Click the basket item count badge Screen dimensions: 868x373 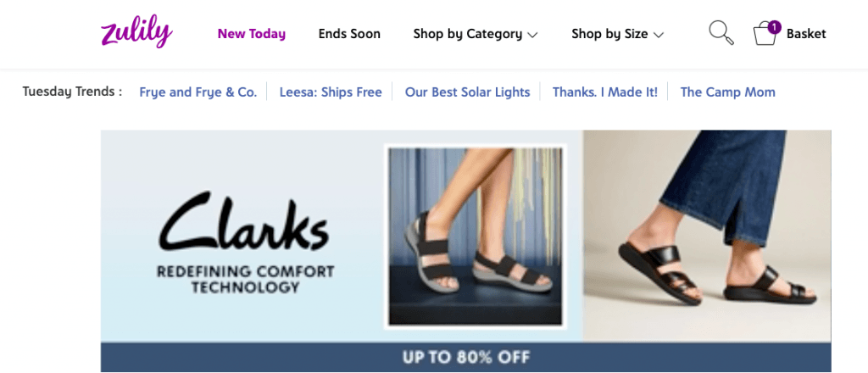pos(774,26)
